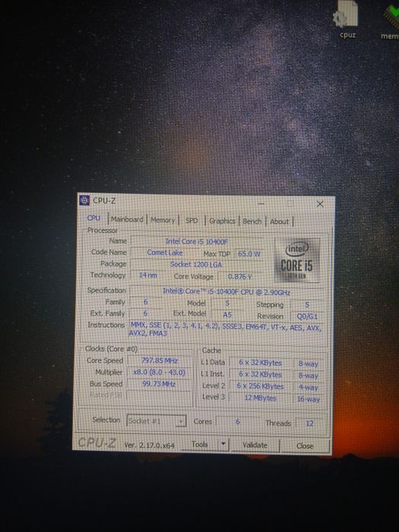Click the CPU-Z title bar app icon
Image resolution: width=399 pixels, height=532 pixels.
84,201
